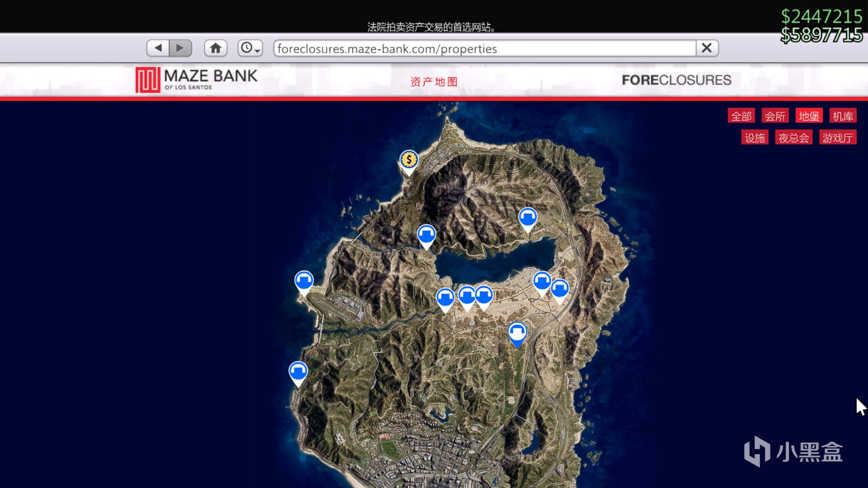Image resolution: width=868 pixels, height=488 pixels.
Task: Pick the bunker marker on the west coast near the airfield
Action: [304, 281]
